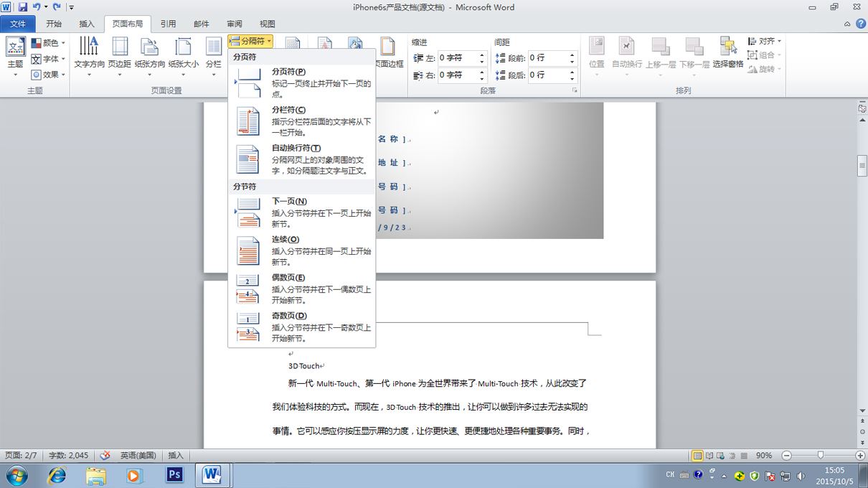Click the zoom slider handle
Image resolution: width=868 pixels, height=488 pixels.
[x=820, y=456]
